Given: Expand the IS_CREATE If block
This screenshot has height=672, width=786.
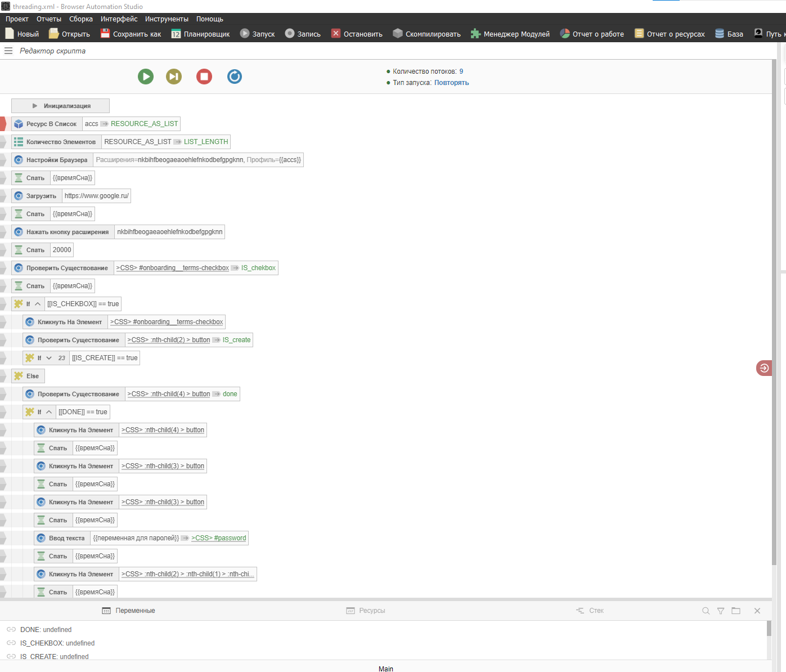Looking at the screenshot, I should [48, 357].
